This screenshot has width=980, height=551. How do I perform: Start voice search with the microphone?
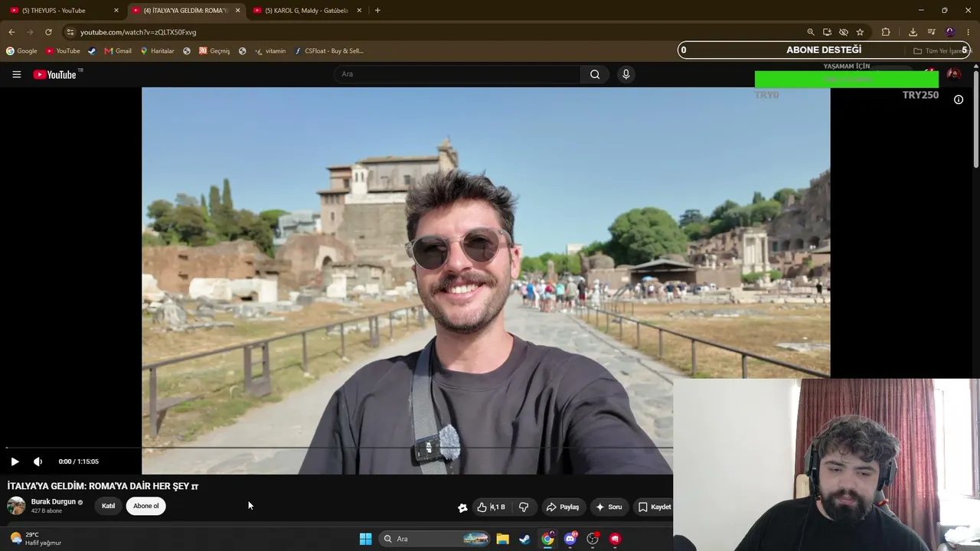pyautogui.click(x=626, y=74)
